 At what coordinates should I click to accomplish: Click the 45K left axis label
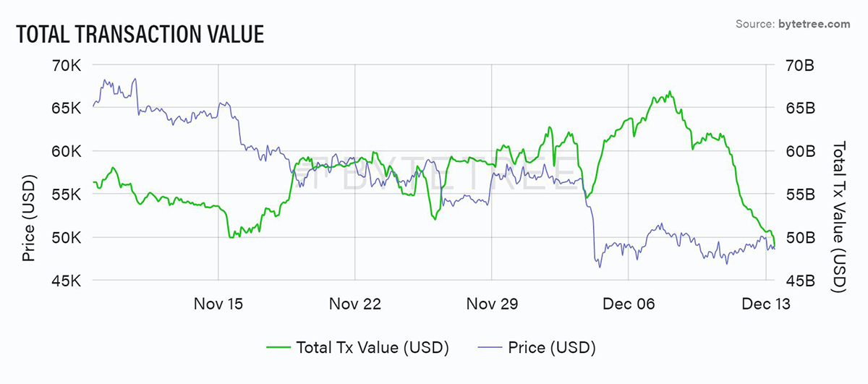coord(67,281)
